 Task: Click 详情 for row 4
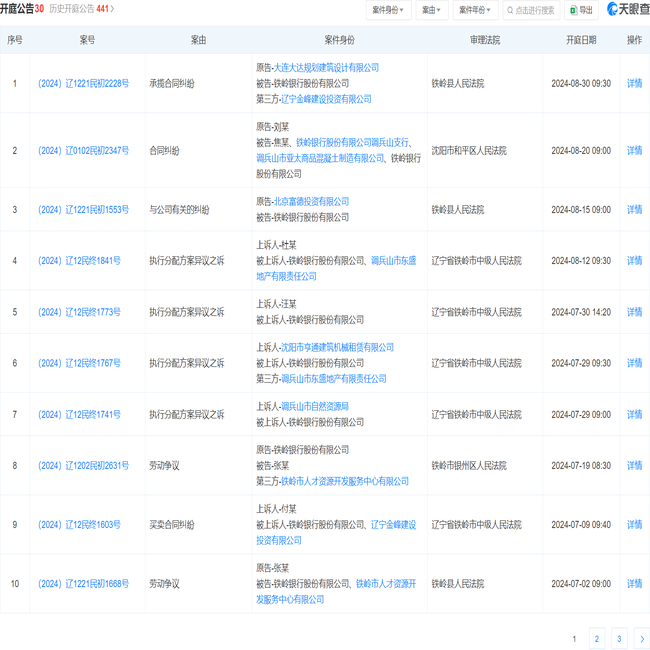(634, 261)
